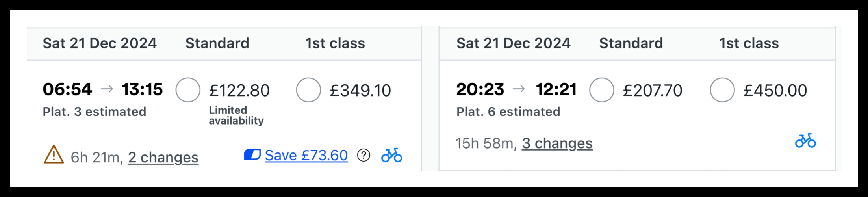Click the £450.00 price label
The width and height of the screenshot is (868, 197).
(x=775, y=91)
